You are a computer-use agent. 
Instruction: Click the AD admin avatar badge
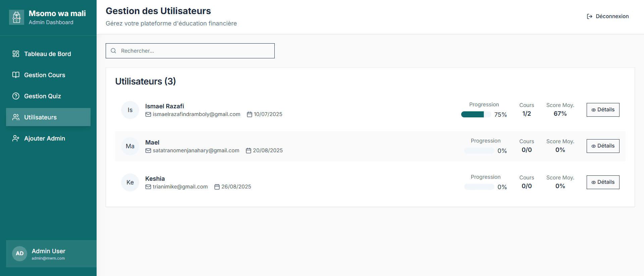tap(19, 254)
